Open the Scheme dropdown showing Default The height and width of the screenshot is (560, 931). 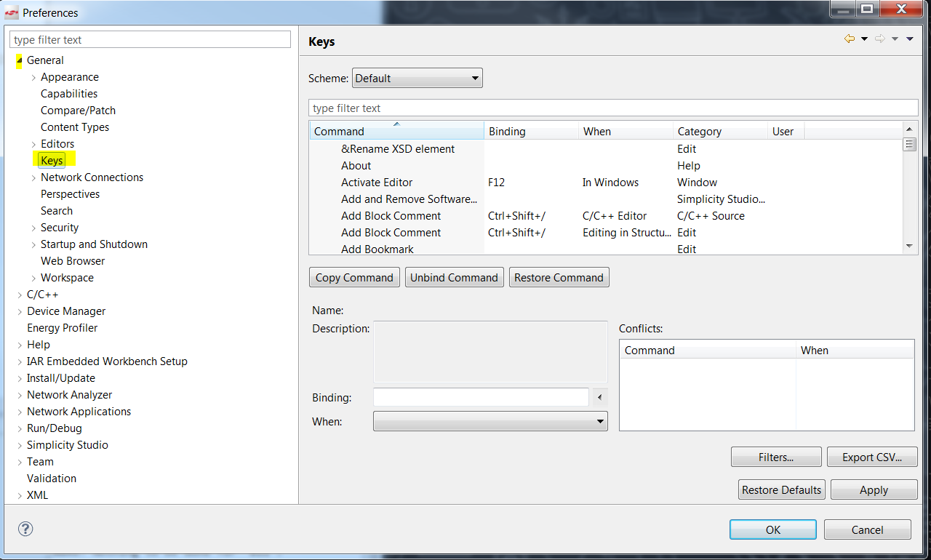coord(417,78)
